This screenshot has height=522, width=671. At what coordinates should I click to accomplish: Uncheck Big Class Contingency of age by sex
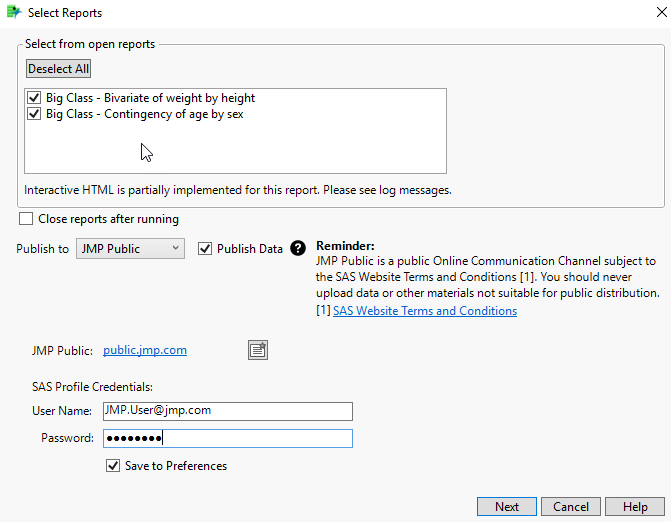pos(34,114)
